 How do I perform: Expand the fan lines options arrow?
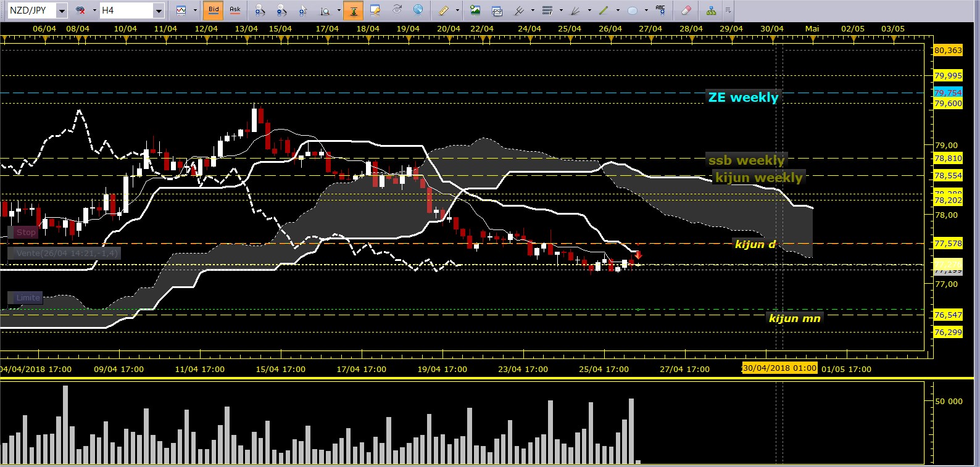pos(589,10)
